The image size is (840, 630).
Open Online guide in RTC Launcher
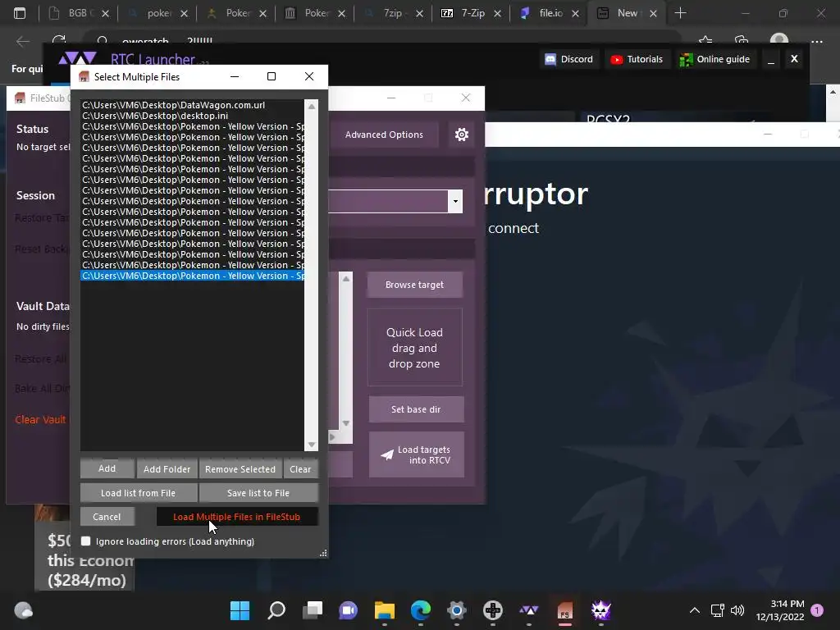pyautogui.click(x=714, y=59)
